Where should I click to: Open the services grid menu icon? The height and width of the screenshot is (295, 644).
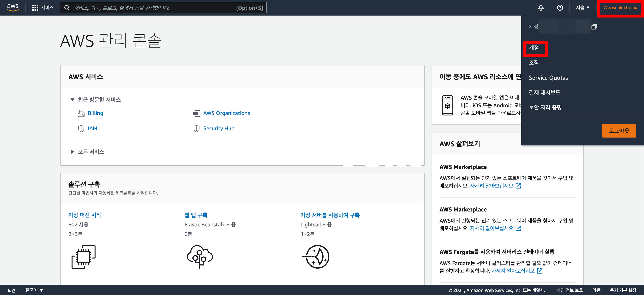coord(35,8)
